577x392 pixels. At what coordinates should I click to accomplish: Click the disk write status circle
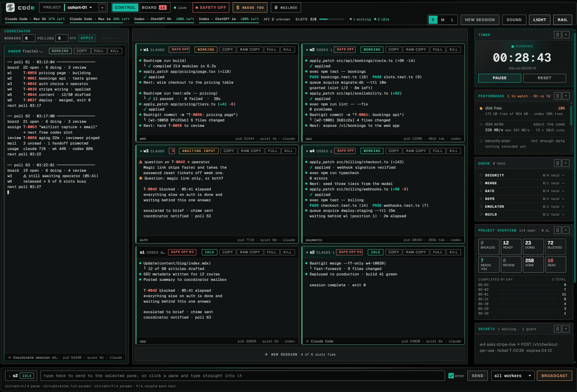[x=481, y=124]
